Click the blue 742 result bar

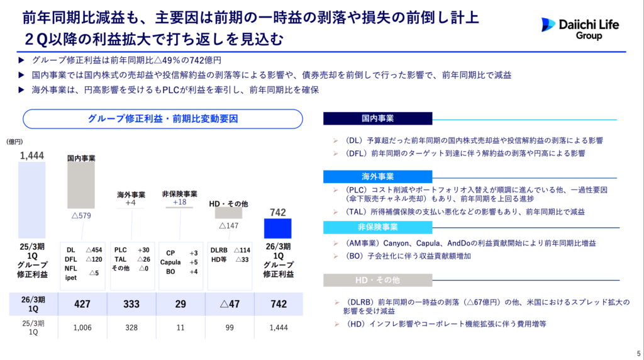[x=277, y=228]
